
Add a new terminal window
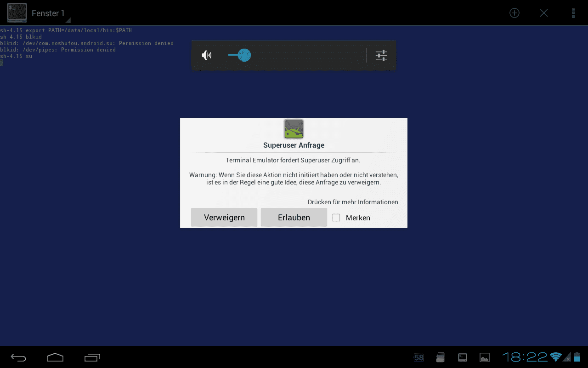pos(514,13)
